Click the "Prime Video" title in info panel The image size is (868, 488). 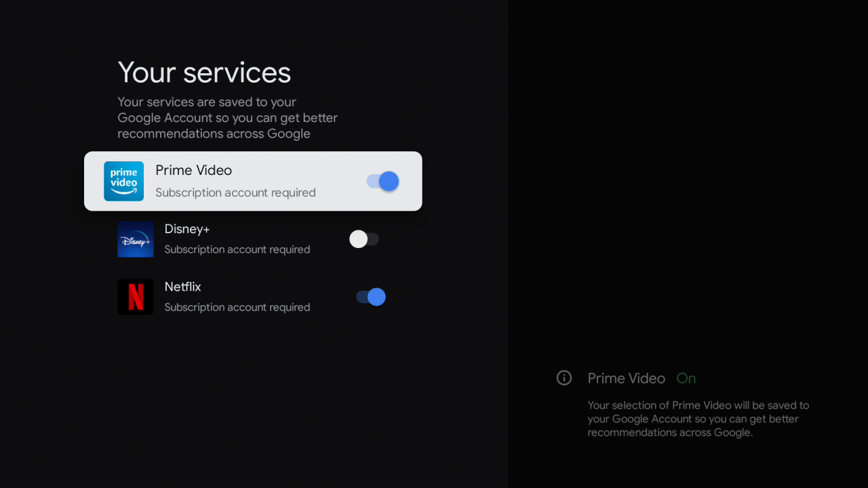click(626, 378)
